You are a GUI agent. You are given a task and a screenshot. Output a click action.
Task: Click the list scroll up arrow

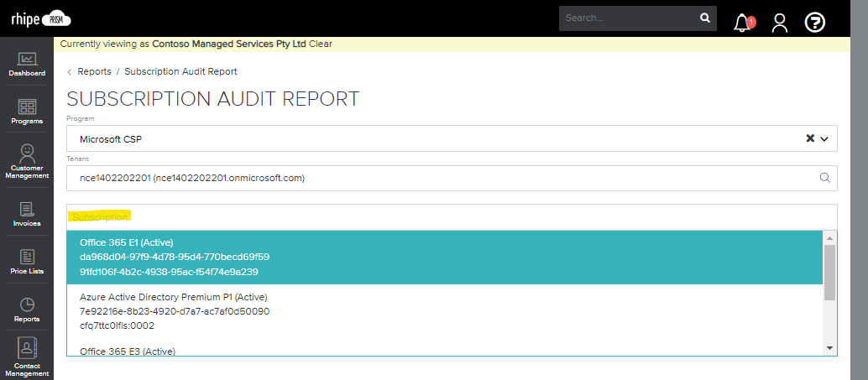829,238
